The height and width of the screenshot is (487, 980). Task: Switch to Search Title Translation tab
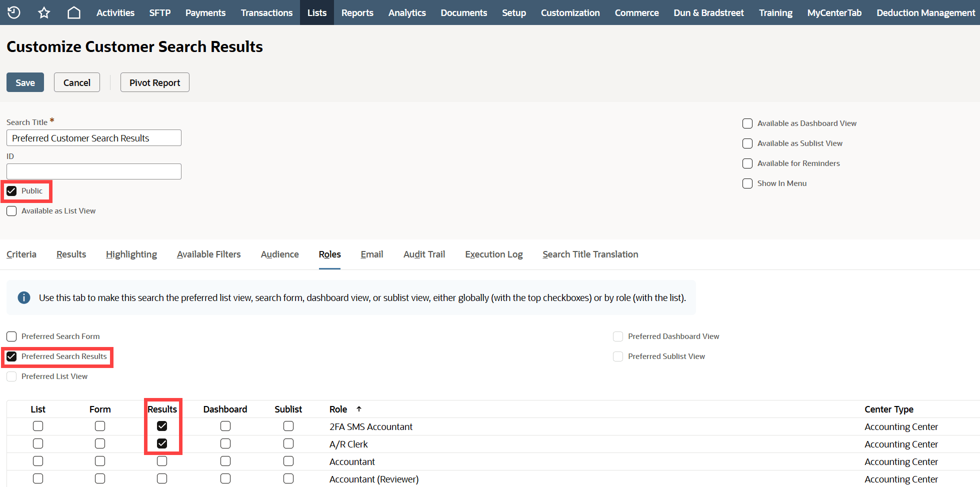590,254
